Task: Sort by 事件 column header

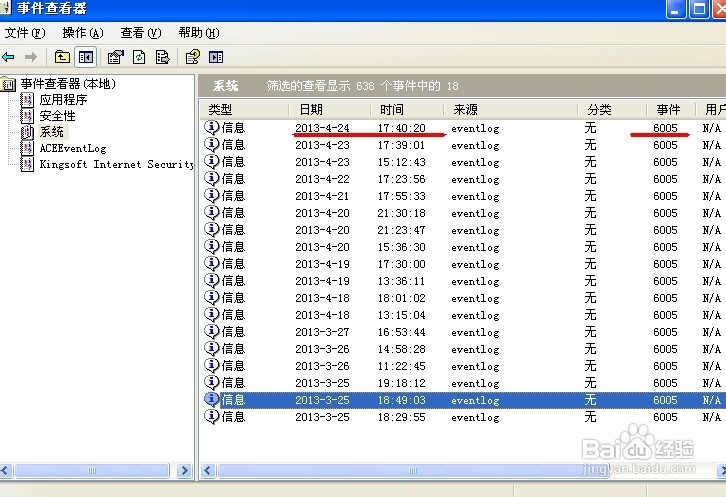Action: [x=671, y=110]
